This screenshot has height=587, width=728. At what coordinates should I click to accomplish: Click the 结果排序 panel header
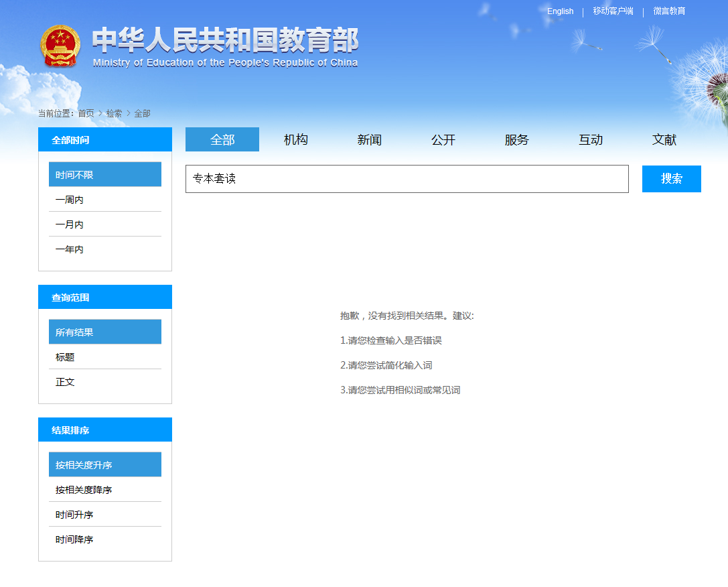click(x=105, y=430)
